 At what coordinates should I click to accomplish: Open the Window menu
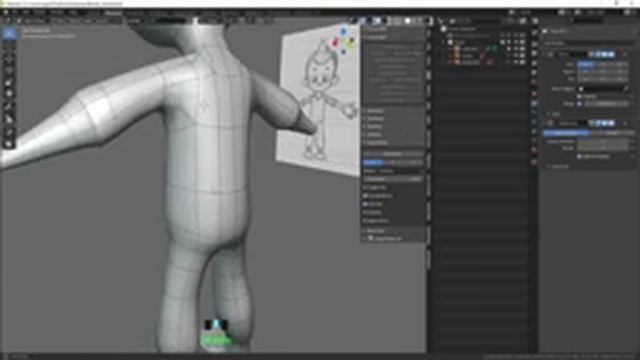pos(57,13)
